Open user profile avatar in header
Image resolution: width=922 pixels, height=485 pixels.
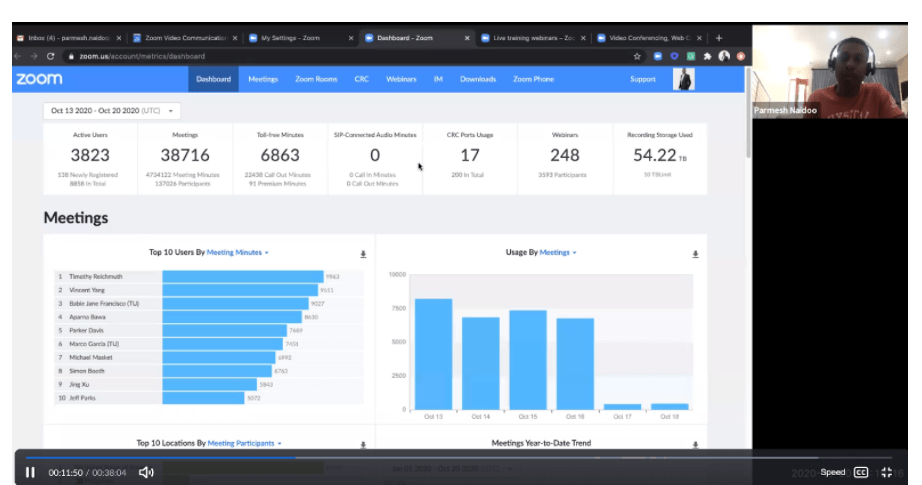(684, 79)
